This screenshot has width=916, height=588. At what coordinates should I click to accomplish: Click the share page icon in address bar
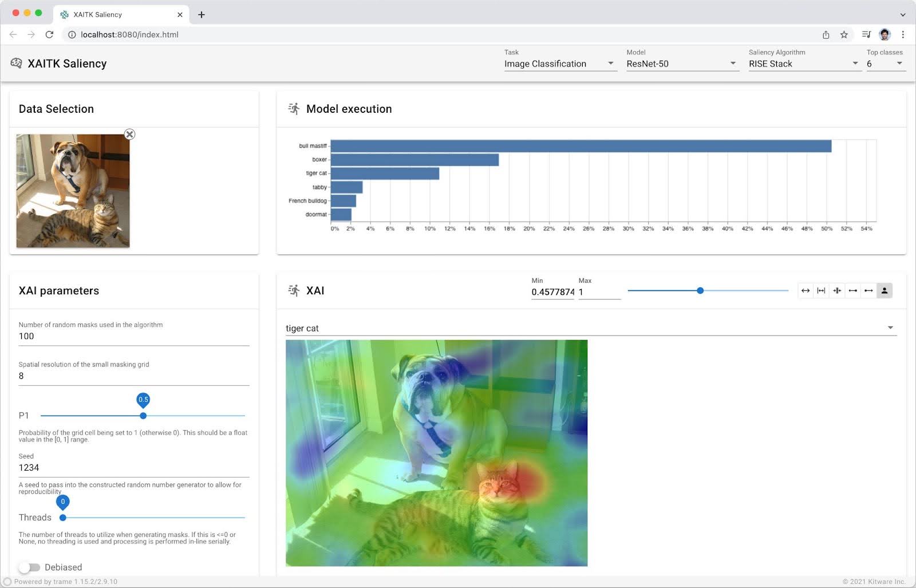(826, 35)
